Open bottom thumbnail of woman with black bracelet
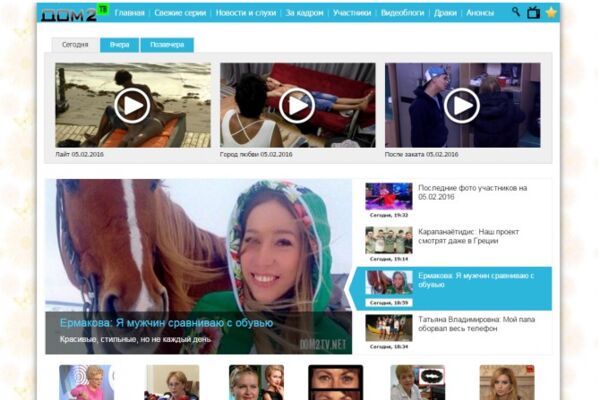The height and width of the screenshot is (400, 600). coord(418,382)
